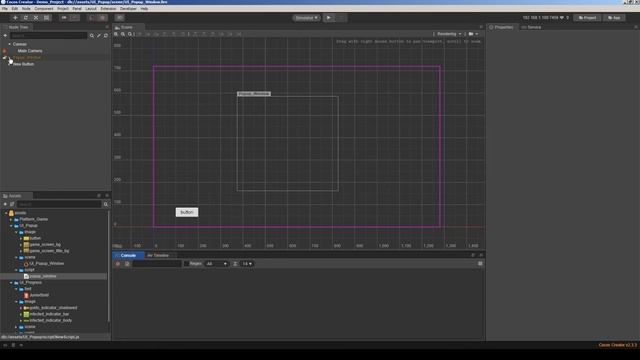Viewport: 640px width, 360px height.
Task: Open the Simulator preview dropdown
Action: (x=307, y=18)
